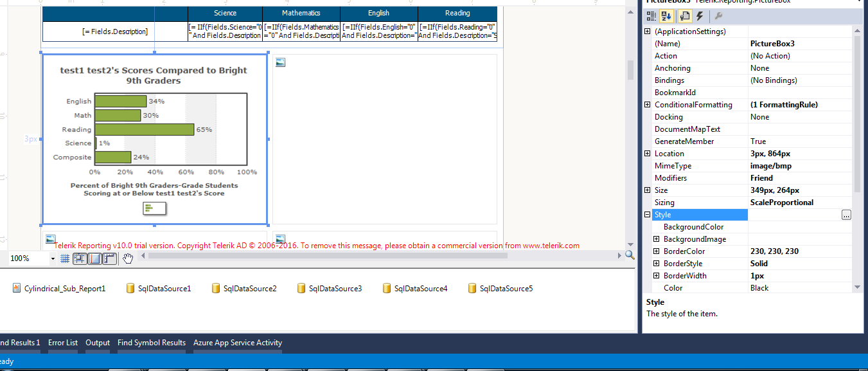This screenshot has height=371, width=868.
Task: Open the Style ellipsis editor button
Action: [846, 215]
